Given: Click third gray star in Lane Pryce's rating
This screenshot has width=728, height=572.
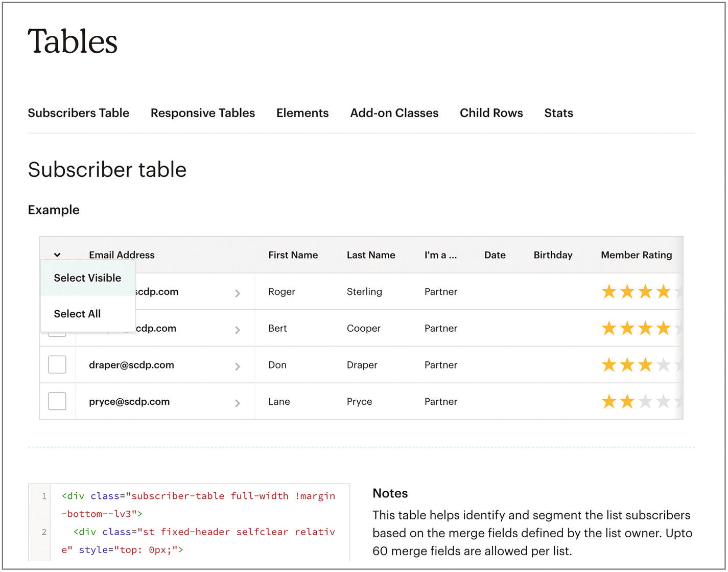Looking at the screenshot, I should (645, 401).
